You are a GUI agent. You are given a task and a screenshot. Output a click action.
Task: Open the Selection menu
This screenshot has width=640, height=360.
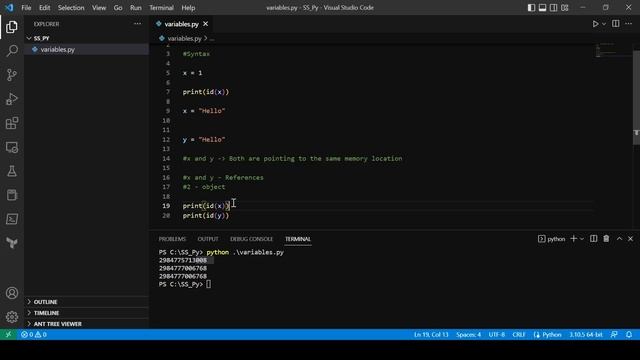[x=71, y=8]
